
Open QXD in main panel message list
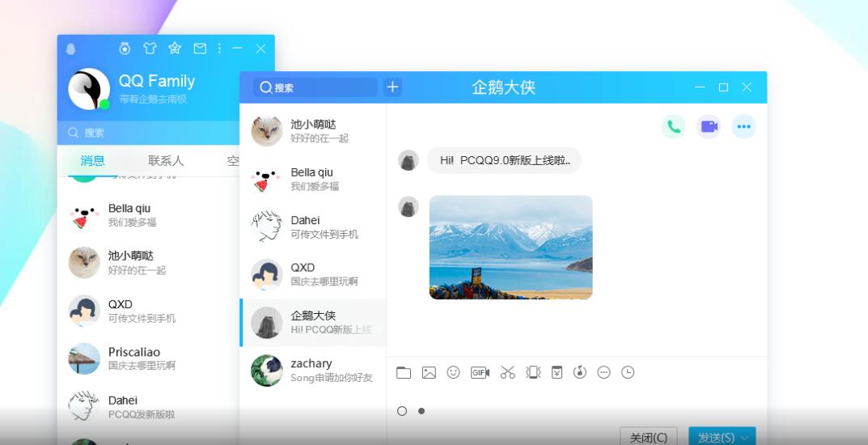pyautogui.click(x=148, y=311)
